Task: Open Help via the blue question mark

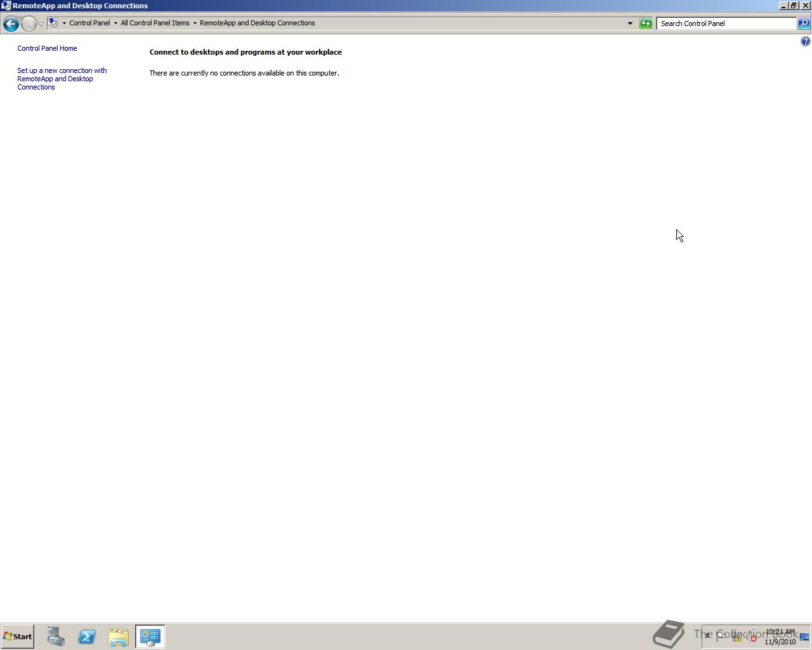Action: pos(805,41)
